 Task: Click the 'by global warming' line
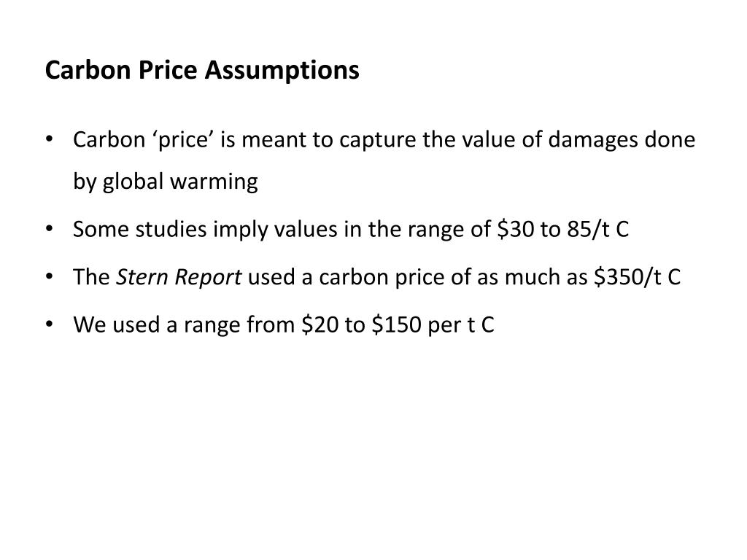point(166,182)
